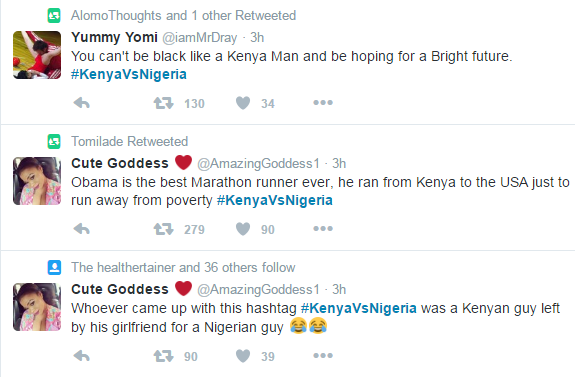Click Yummy Yomi's profile picture
Screen dimensions: 575x377
click(x=37, y=55)
